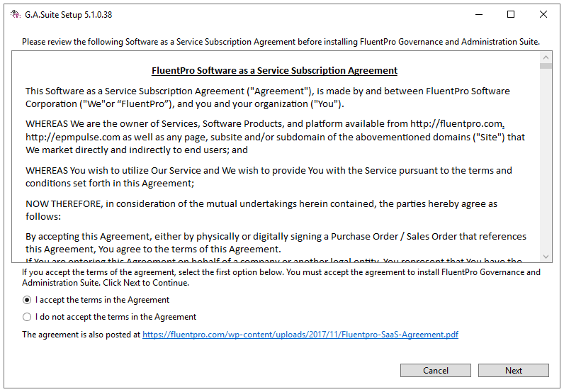Click the 'WHEREAS You wish to utilize' paragraph
Image resolution: width=564 pixels, height=392 pixels.
pyautogui.click(x=269, y=177)
